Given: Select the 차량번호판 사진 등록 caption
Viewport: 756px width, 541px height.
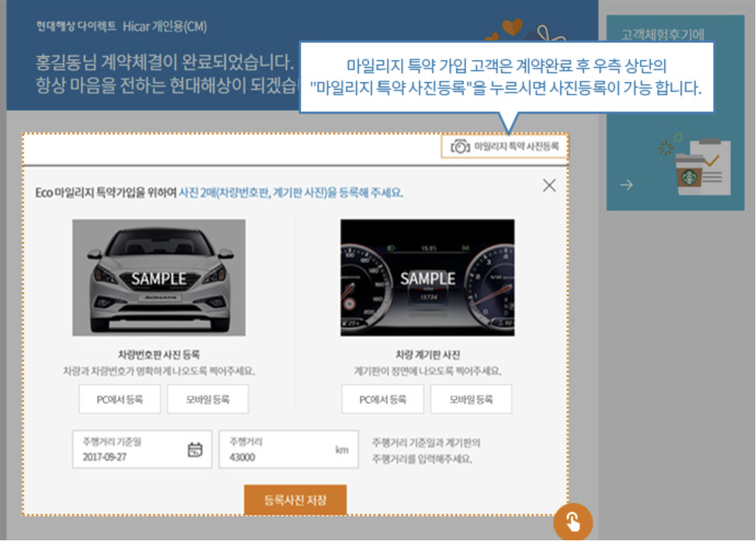Looking at the screenshot, I should point(158,354).
